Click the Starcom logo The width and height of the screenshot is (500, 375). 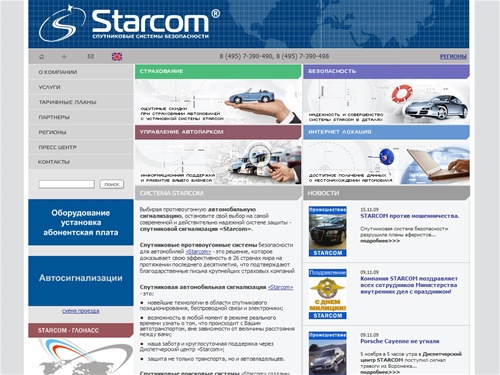coord(129,23)
